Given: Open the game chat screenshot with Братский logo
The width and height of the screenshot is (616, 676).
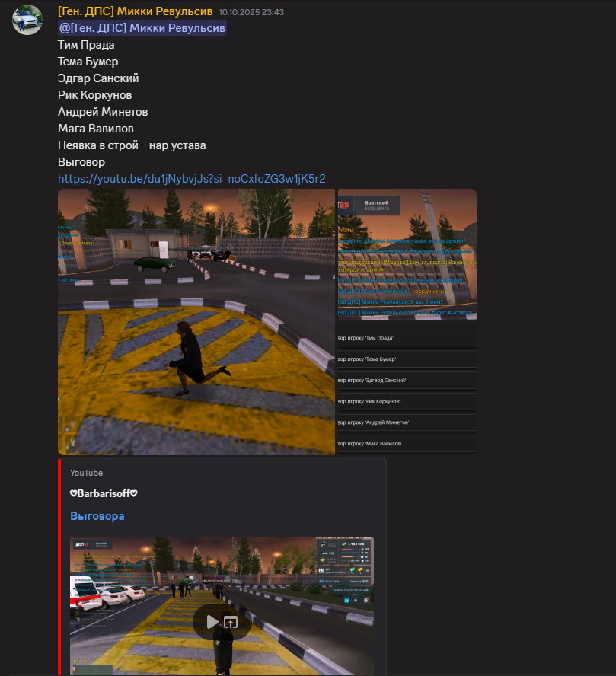Looking at the screenshot, I should 407,255.
